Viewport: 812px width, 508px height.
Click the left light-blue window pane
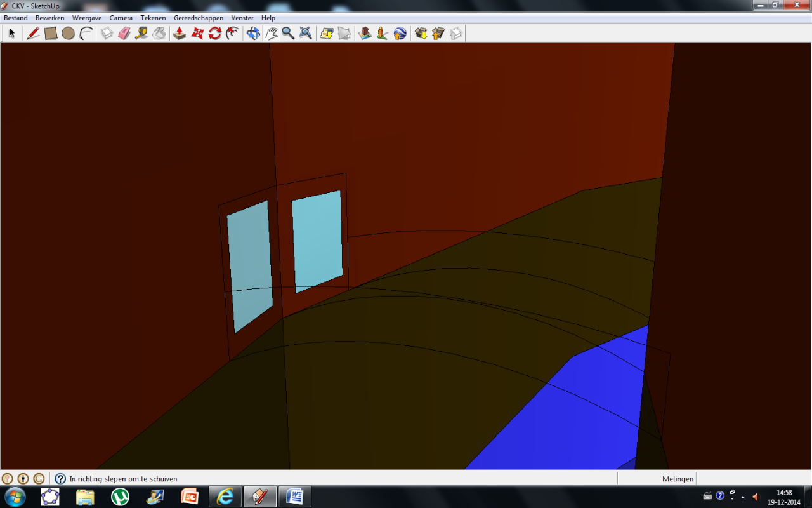coord(250,267)
